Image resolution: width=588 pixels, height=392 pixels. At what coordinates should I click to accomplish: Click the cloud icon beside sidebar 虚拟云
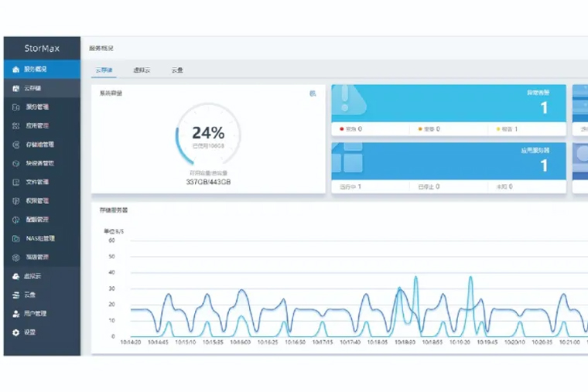tap(15, 276)
